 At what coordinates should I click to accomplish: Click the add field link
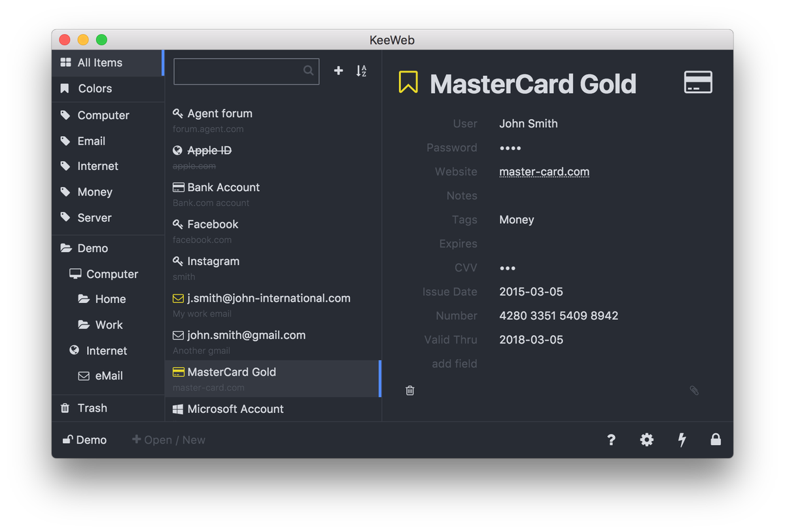coord(454,364)
